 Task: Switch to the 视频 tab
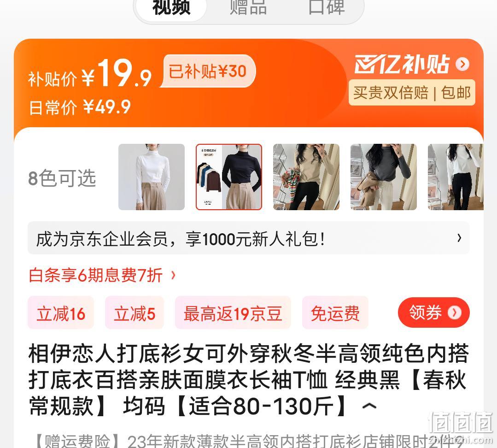click(171, 8)
